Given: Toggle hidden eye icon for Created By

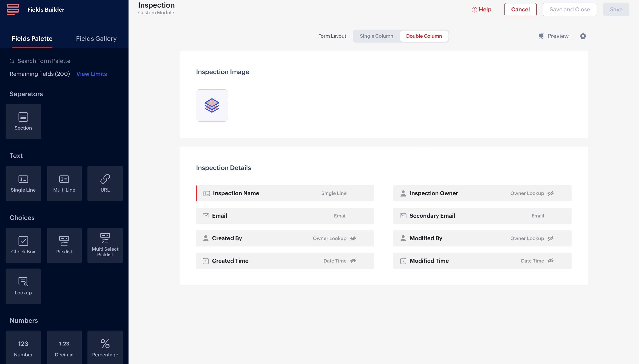Looking at the screenshot, I should pyautogui.click(x=353, y=238).
